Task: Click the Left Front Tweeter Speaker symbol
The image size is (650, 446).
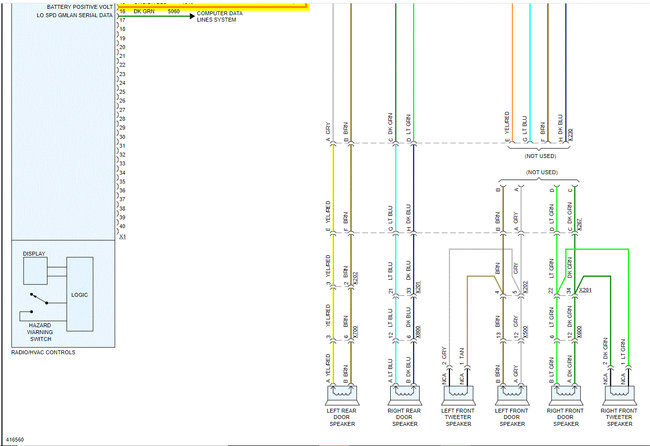Action: 458,395
